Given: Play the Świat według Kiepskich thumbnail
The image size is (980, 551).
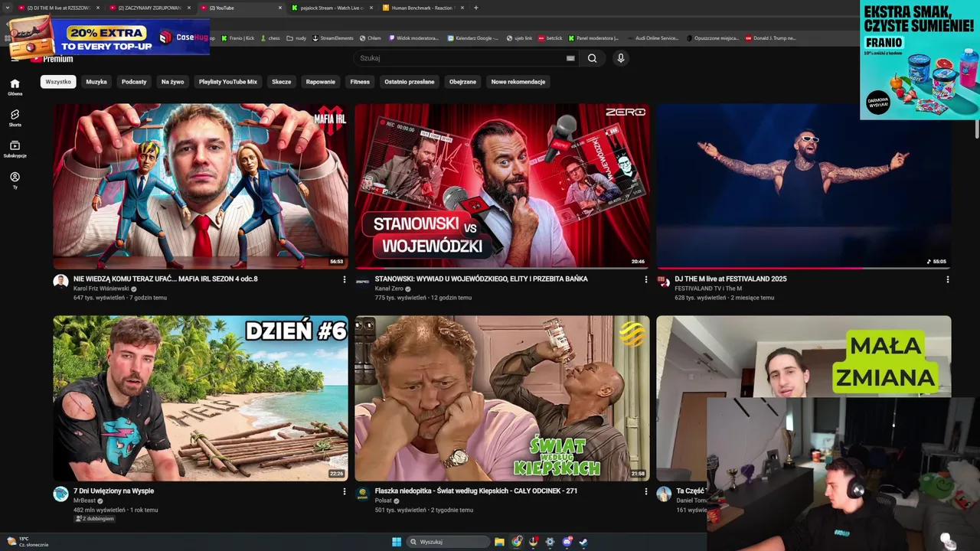Looking at the screenshot, I should pos(502,398).
